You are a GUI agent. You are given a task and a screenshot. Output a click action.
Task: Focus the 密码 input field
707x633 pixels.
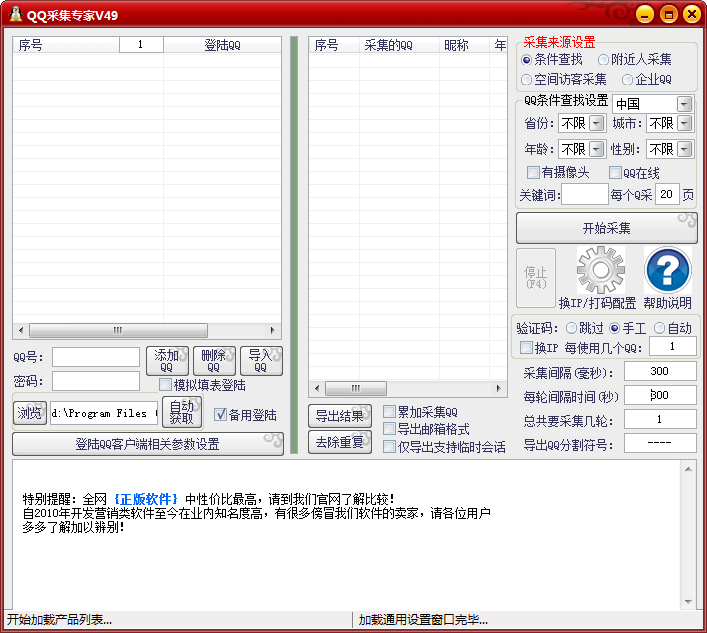click(96, 381)
